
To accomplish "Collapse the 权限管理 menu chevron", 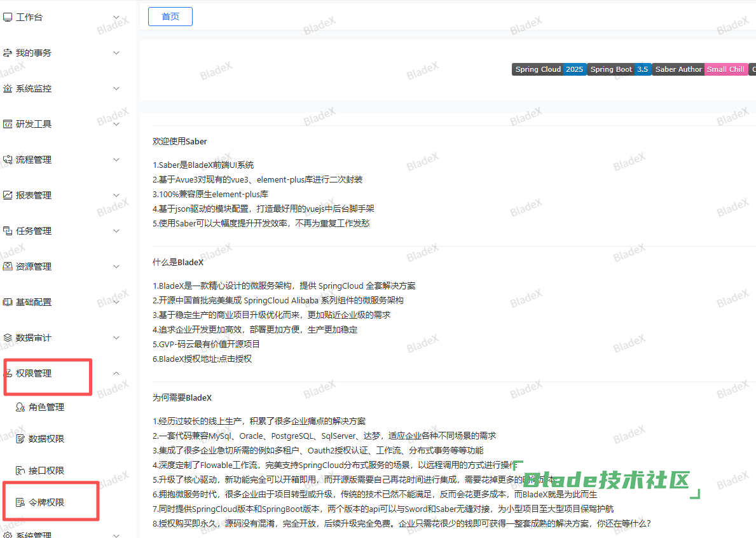I will (x=116, y=373).
